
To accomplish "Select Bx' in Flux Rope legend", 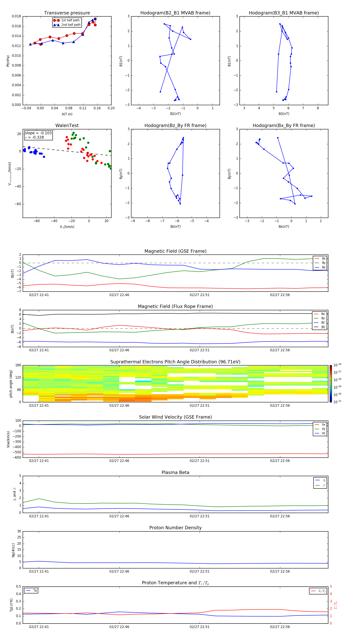I will click(320, 314).
